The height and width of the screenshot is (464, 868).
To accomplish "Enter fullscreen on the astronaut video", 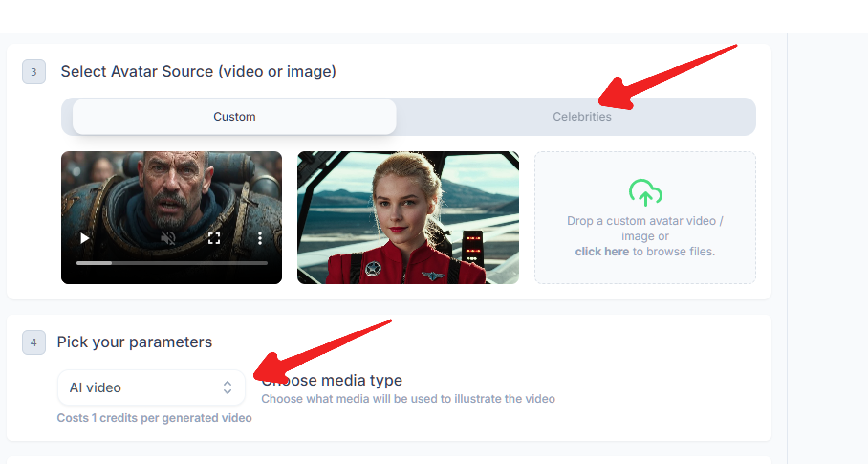I will [x=215, y=238].
